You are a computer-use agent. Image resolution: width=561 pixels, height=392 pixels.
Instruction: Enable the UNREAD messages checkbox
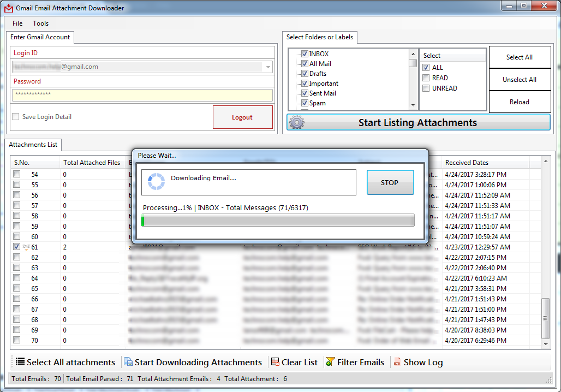click(426, 88)
